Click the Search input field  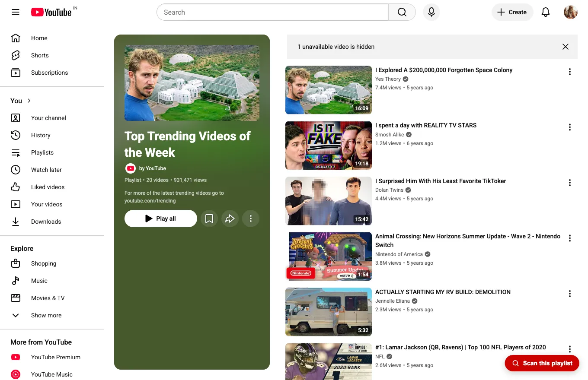[272, 12]
